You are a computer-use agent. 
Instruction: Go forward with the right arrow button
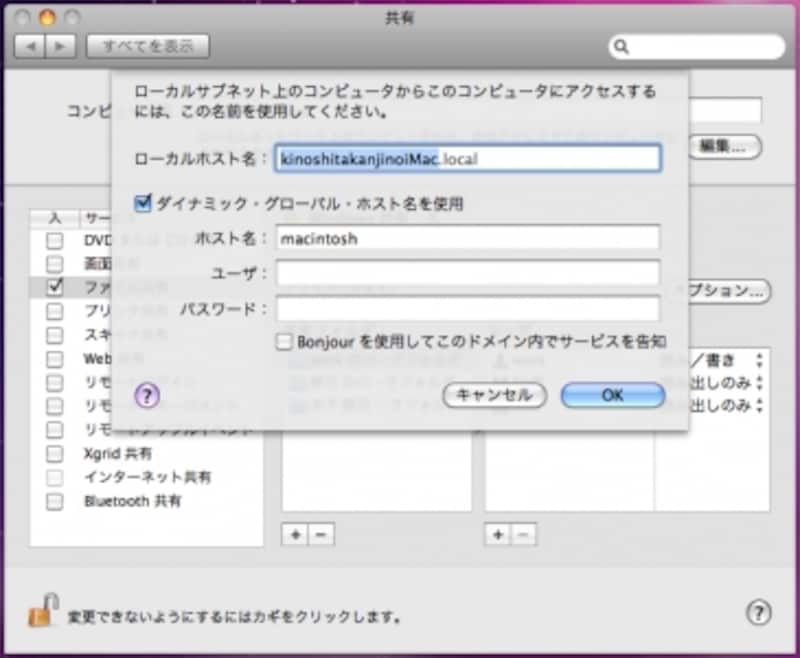coord(61,47)
